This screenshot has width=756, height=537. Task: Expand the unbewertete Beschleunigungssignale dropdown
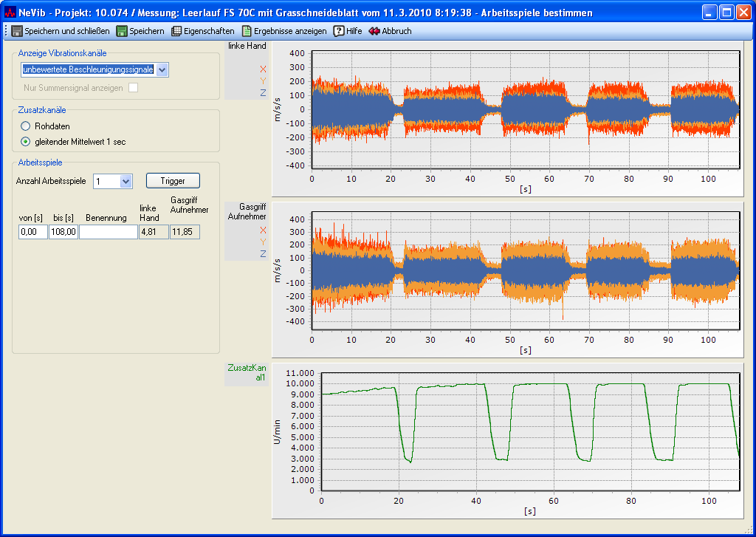click(162, 69)
